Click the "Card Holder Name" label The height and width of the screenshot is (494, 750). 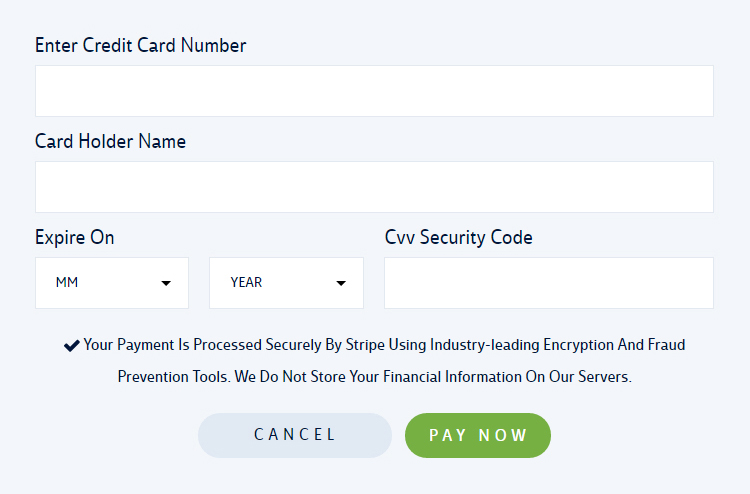(x=110, y=142)
